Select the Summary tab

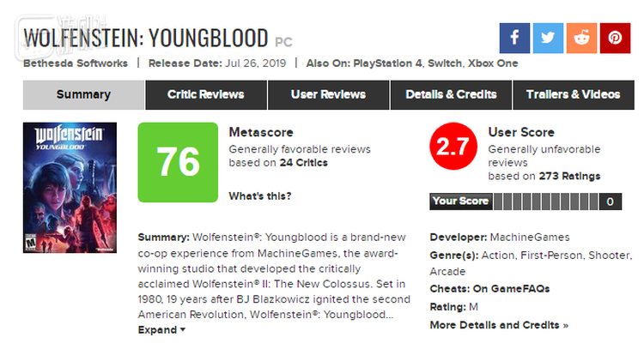tap(83, 94)
